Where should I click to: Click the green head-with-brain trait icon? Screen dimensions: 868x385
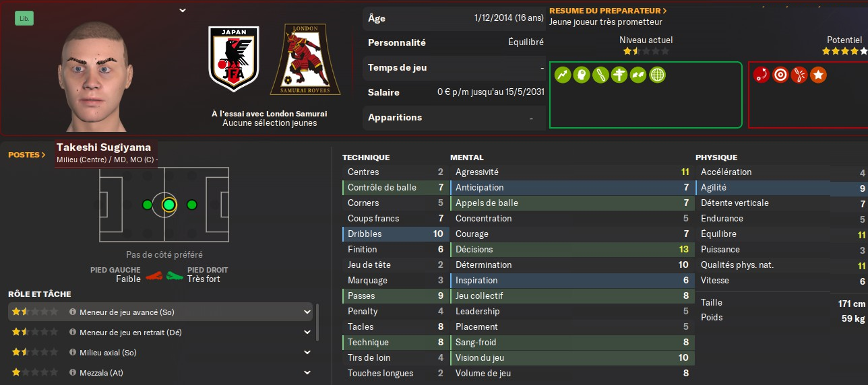582,75
